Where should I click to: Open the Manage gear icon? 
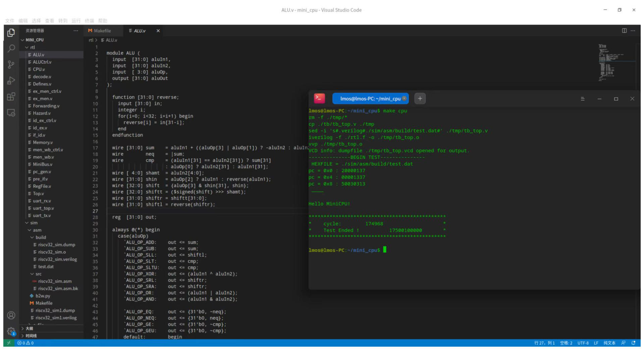tap(11, 331)
